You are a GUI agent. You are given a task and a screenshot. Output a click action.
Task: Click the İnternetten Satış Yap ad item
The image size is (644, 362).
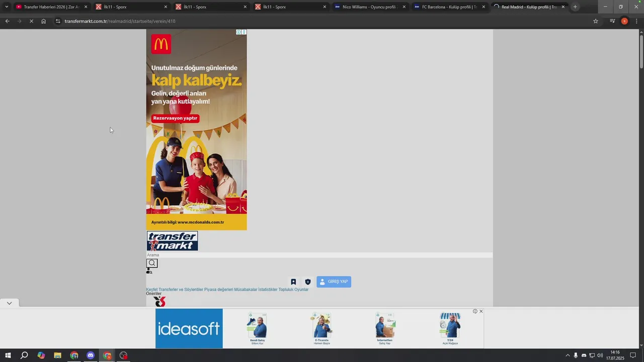coord(385,329)
